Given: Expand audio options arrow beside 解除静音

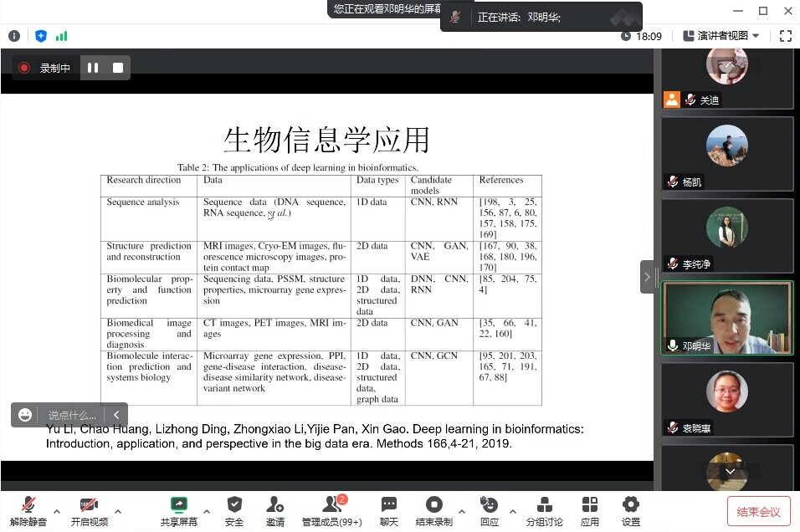Looking at the screenshot, I should tap(57, 510).
